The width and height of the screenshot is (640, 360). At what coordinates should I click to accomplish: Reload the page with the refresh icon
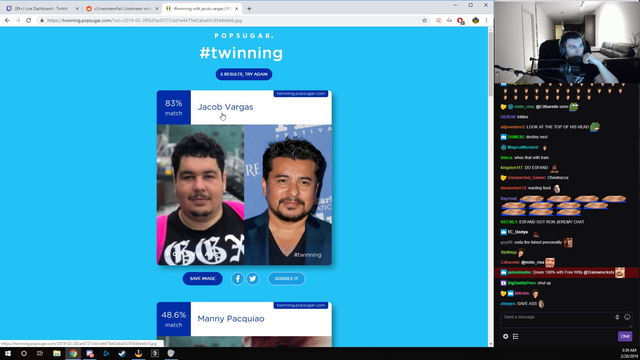[x=29, y=20]
